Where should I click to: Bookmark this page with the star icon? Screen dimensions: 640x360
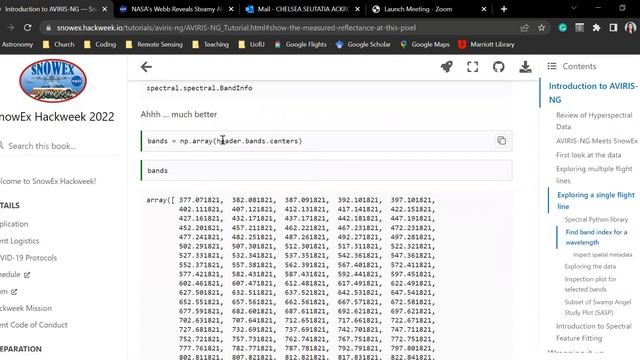541,28
